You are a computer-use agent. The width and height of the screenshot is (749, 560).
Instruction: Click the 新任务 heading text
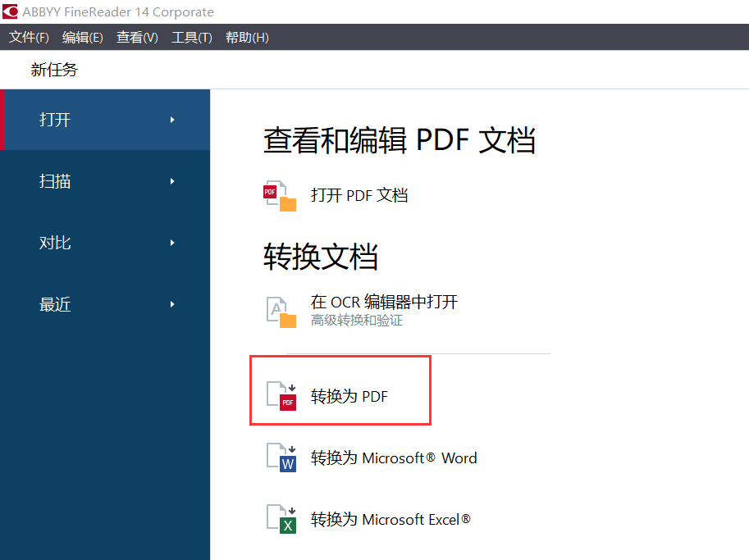click(54, 70)
